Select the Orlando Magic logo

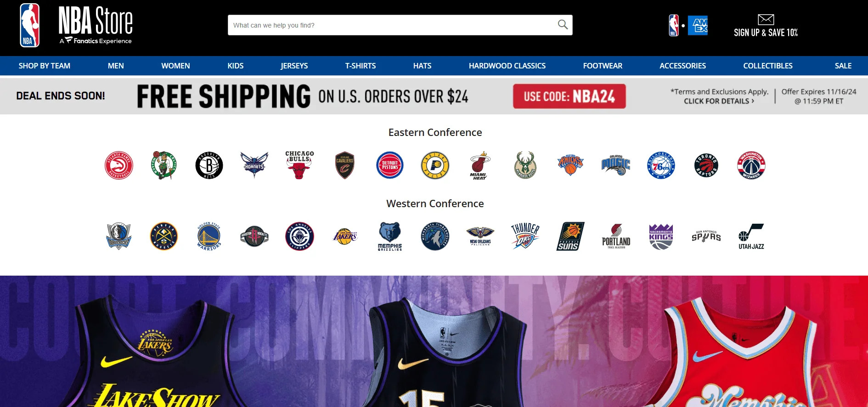pyautogui.click(x=616, y=165)
